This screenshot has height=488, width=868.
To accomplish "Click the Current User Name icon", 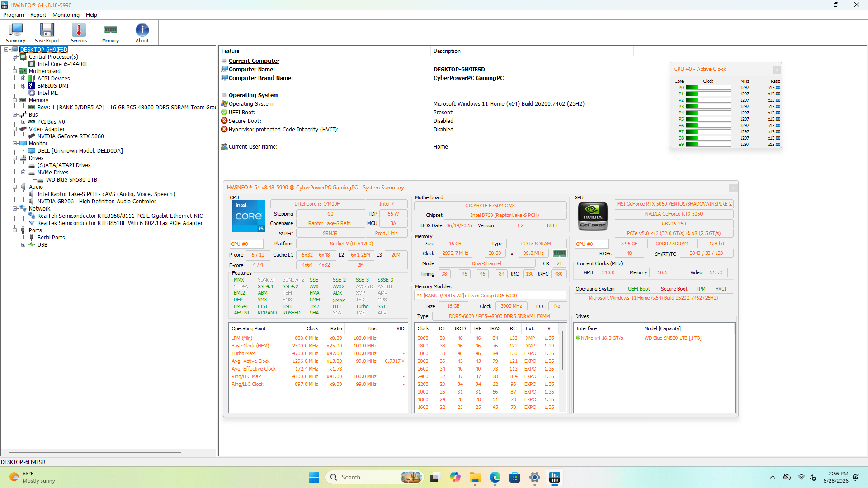I will [224, 147].
